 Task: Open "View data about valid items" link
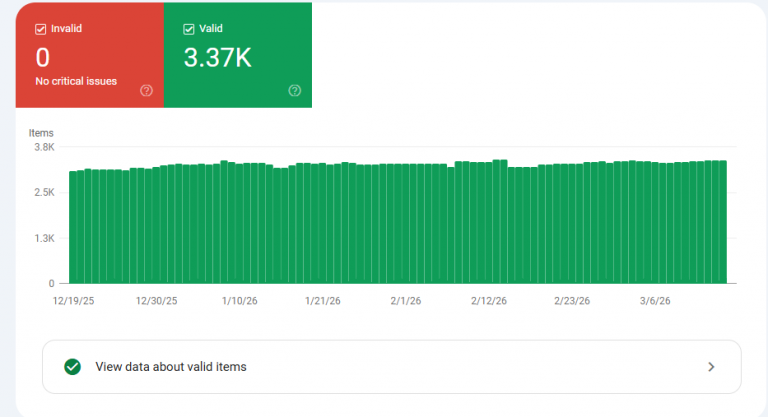pos(170,367)
